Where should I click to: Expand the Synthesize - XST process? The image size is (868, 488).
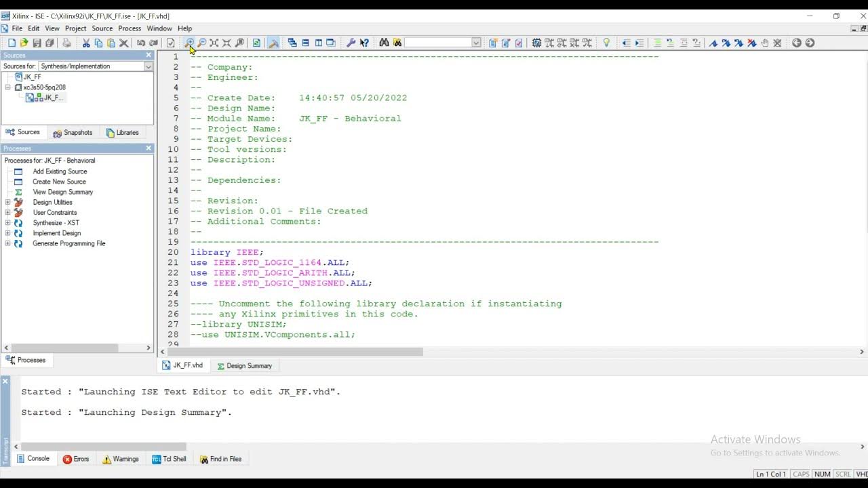click(x=8, y=222)
